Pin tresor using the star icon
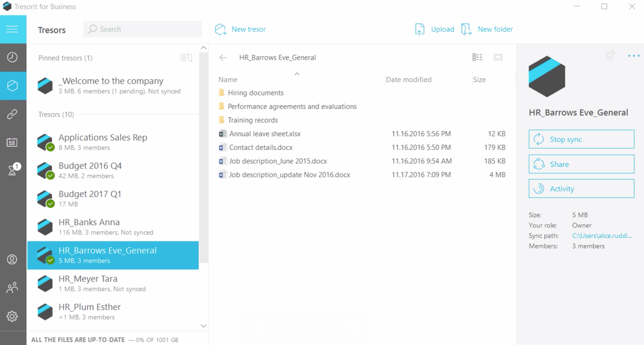This screenshot has width=644, height=345. click(610, 55)
